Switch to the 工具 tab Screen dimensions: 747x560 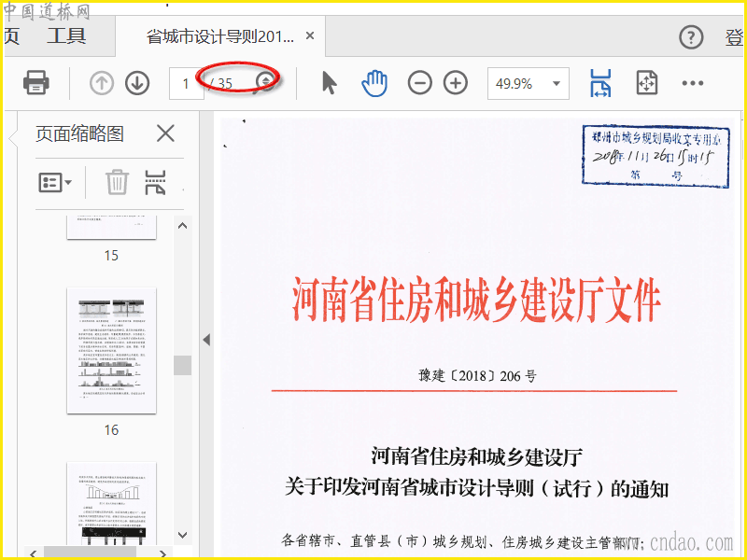[66, 36]
